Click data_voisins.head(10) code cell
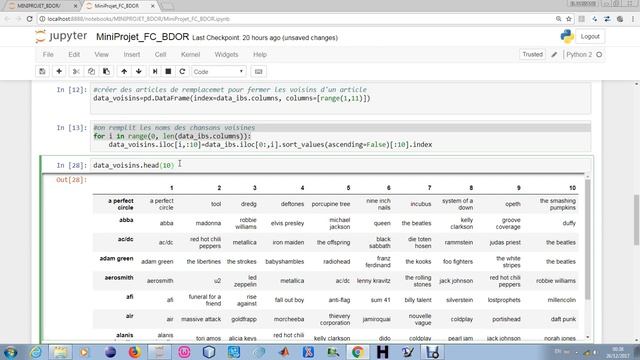This screenshot has width=640, height=360. pos(340,165)
